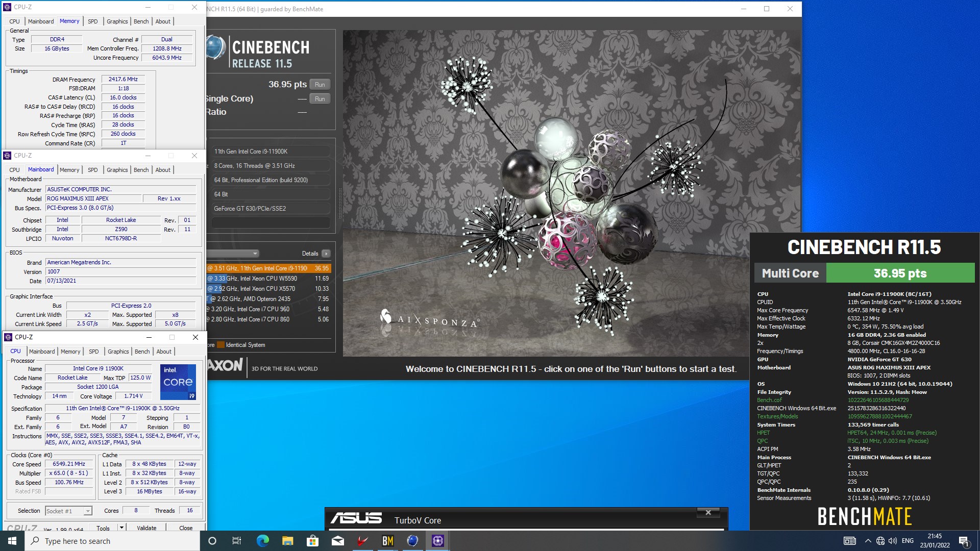
Task: Select the AMD Opteron 2435 ranking row
Action: click(x=268, y=299)
